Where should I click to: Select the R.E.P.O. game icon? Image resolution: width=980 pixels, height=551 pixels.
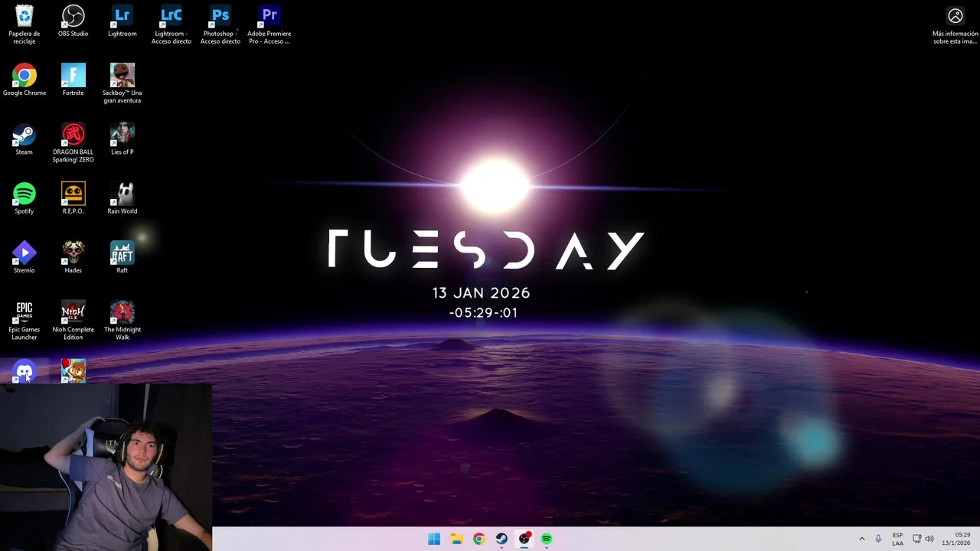pos(73,198)
